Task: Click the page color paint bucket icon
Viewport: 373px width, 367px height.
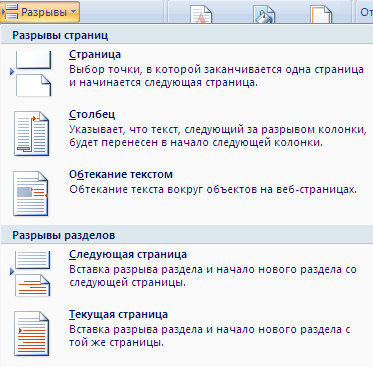Action: pos(263,15)
